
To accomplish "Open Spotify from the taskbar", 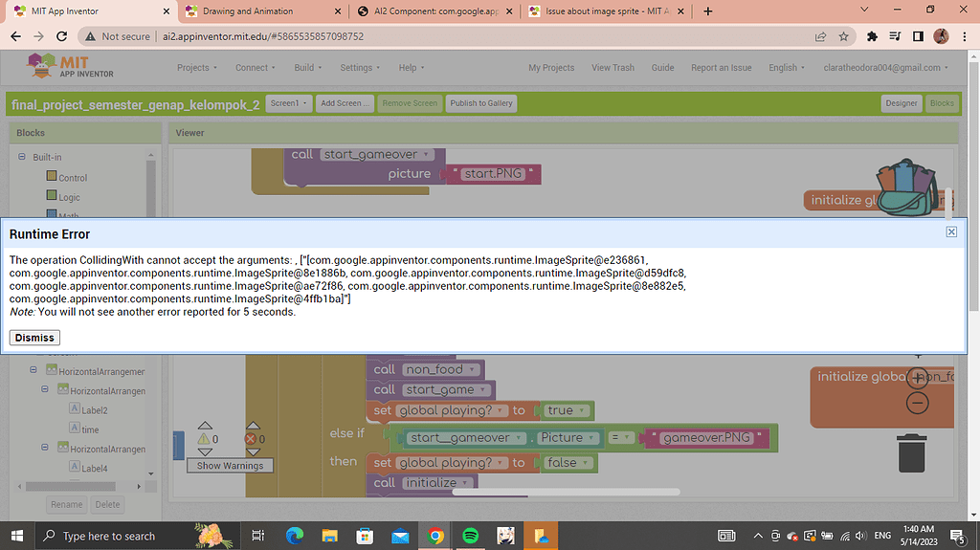I will (x=471, y=536).
